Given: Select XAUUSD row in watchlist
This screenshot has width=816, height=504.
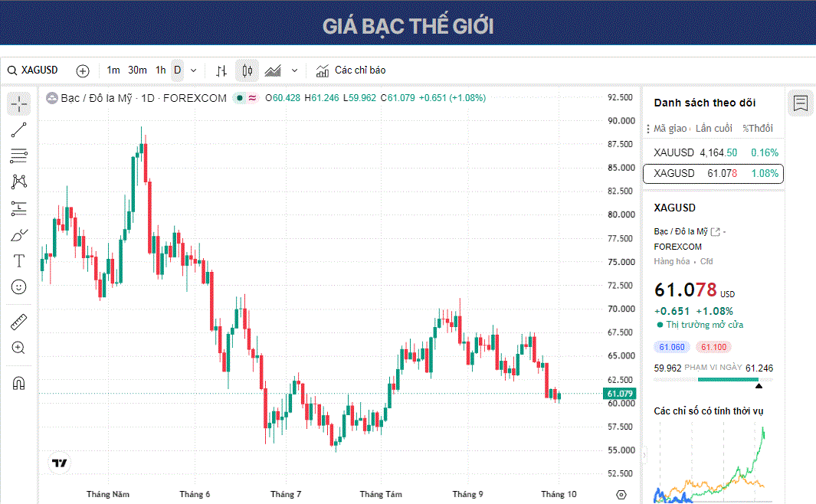Looking at the screenshot, I should [x=713, y=152].
